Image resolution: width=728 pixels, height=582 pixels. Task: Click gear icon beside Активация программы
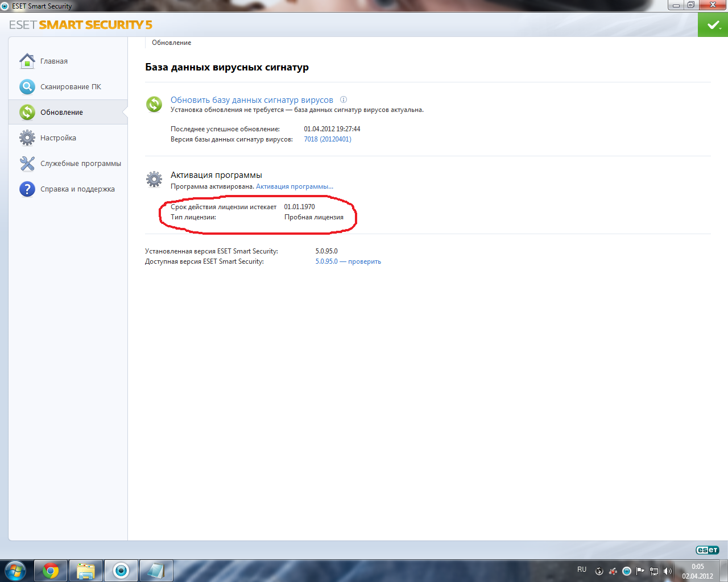point(154,179)
